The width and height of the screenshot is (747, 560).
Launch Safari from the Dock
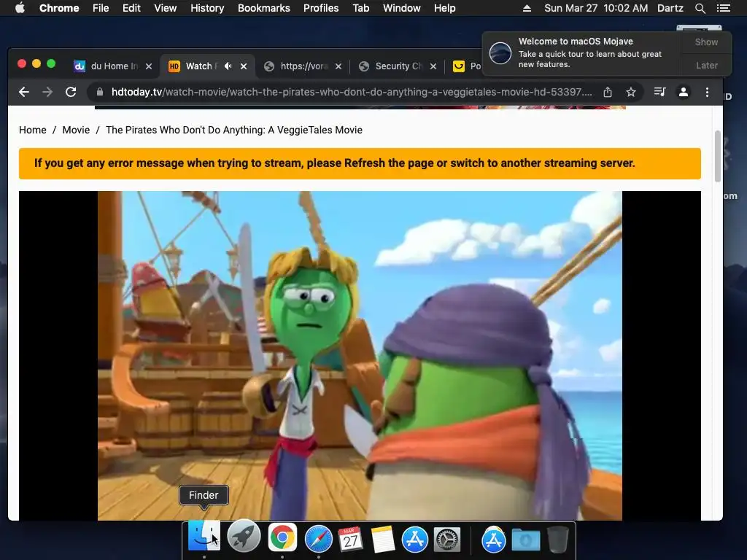[x=318, y=539]
